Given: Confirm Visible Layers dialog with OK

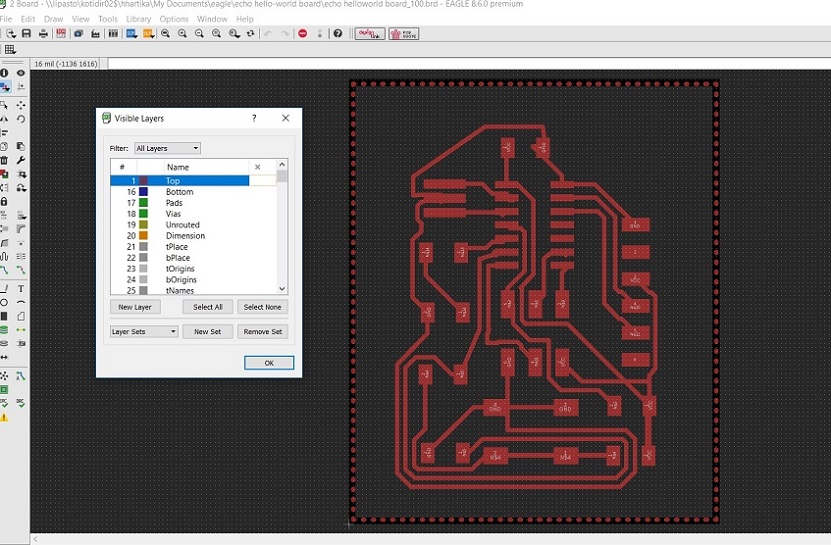Looking at the screenshot, I should point(269,363).
